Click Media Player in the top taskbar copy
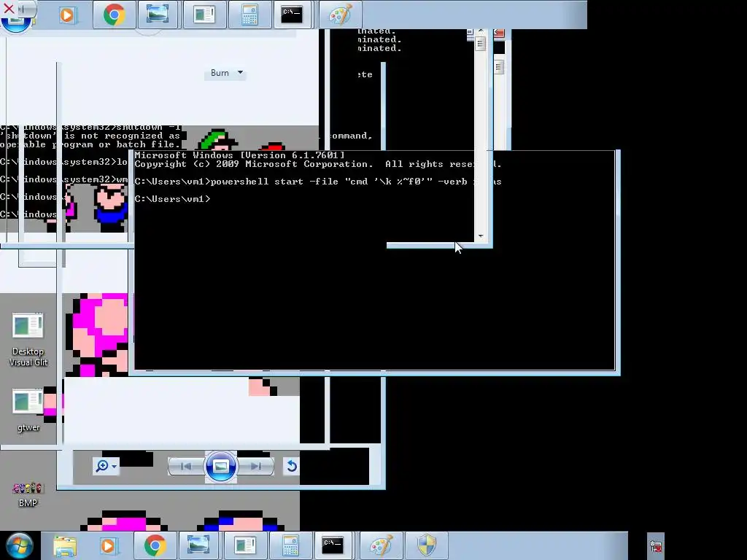The image size is (747, 560). (x=68, y=15)
